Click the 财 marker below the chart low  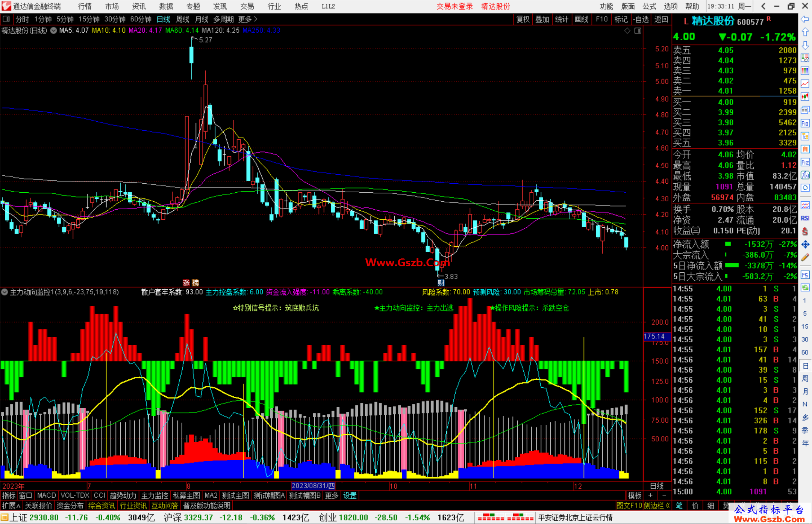click(x=441, y=283)
